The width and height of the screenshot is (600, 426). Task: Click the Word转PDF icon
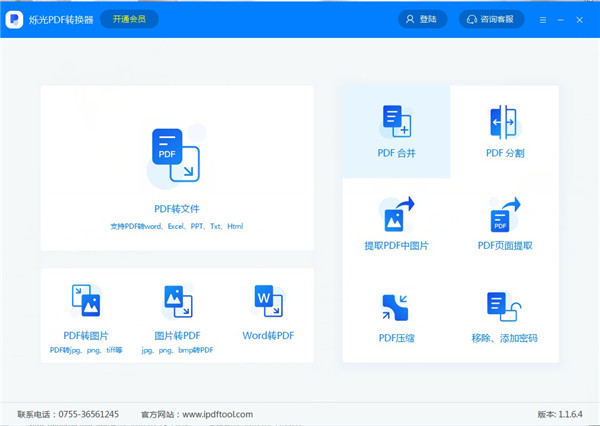(x=269, y=301)
